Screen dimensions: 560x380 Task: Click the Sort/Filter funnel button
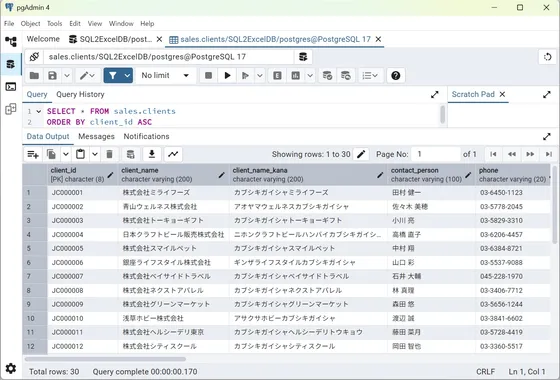tap(113, 75)
